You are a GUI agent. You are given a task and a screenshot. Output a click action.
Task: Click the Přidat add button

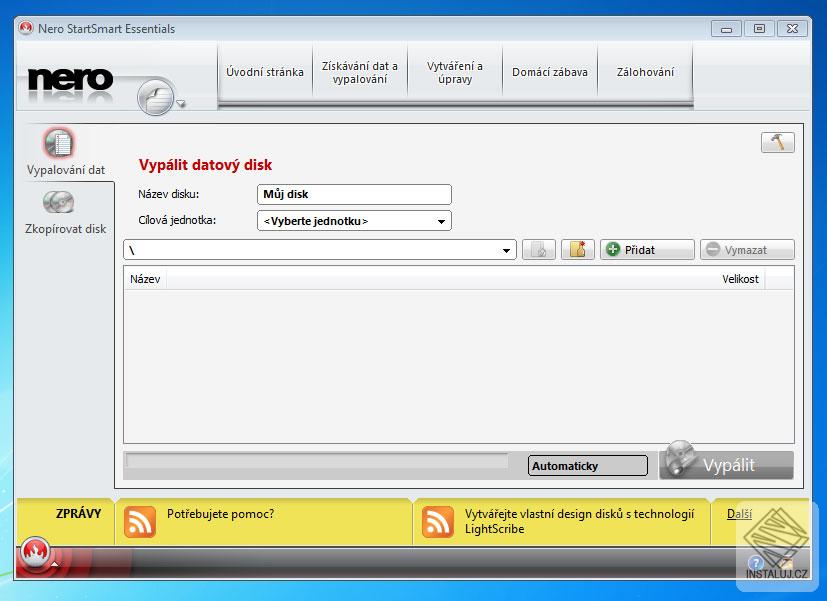[x=647, y=249]
